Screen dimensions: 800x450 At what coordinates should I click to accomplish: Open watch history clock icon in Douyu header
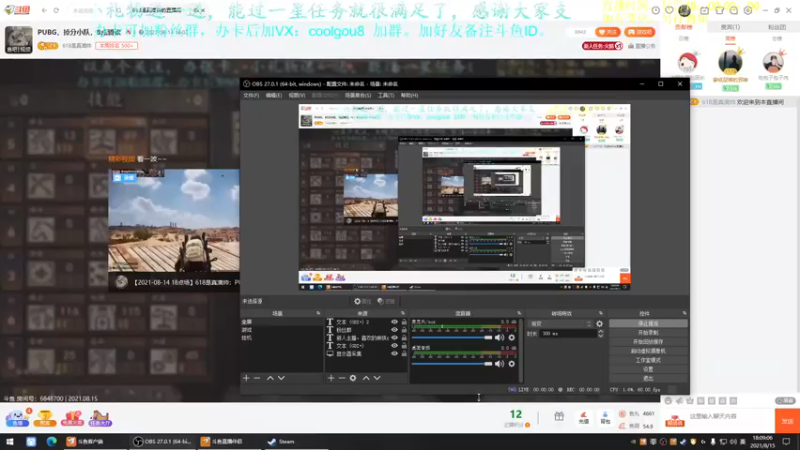click(x=656, y=10)
